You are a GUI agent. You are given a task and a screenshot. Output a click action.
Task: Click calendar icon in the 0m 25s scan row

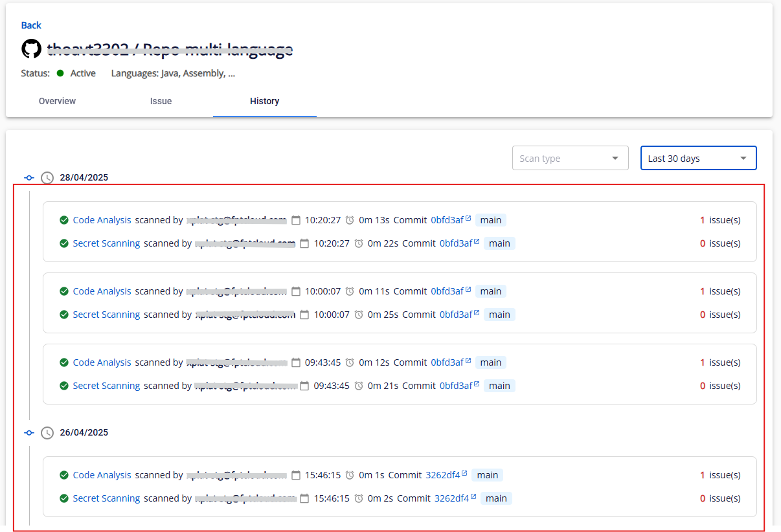(x=305, y=315)
